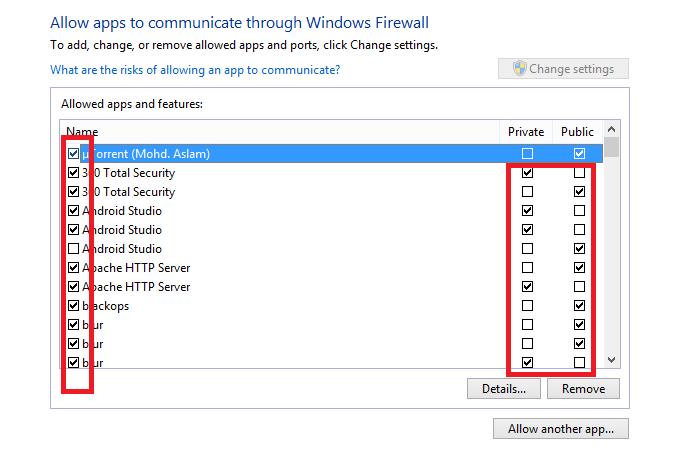The image size is (673, 467).
Task: Enable the unchecked Android Studio entry
Action: tap(73, 249)
